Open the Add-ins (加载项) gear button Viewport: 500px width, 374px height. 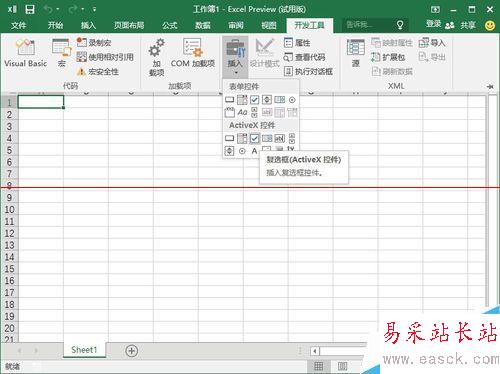tap(156, 57)
